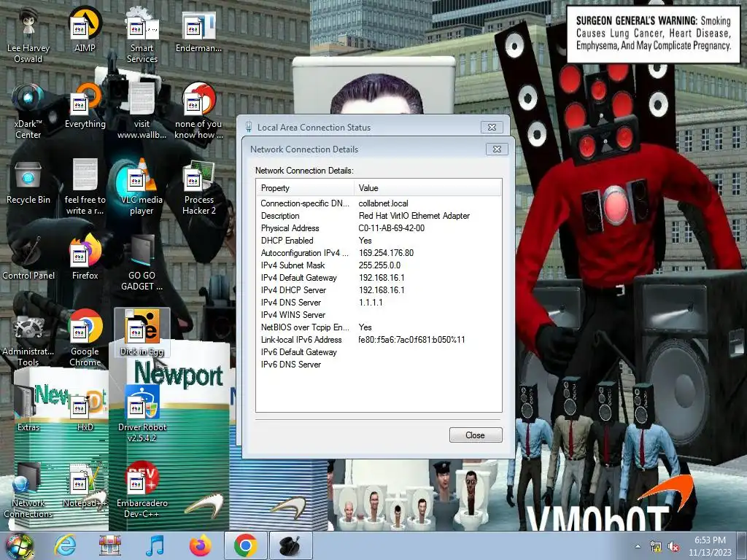
Task: Select the IPv4 DHCP Server row
Action: pyautogui.click(x=379, y=290)
